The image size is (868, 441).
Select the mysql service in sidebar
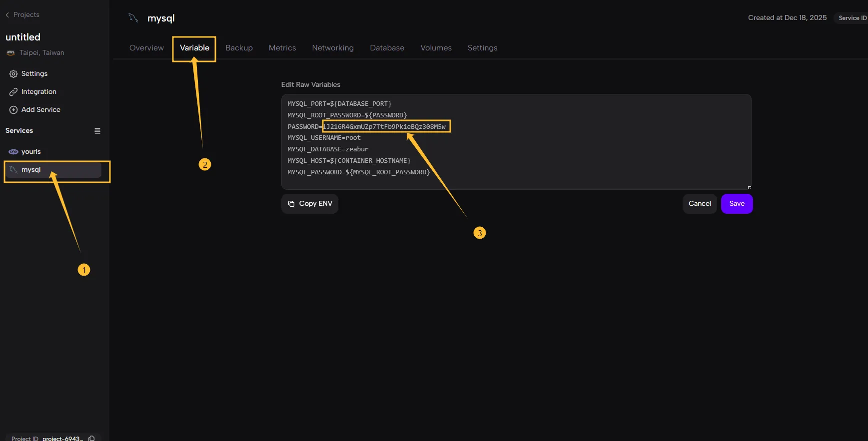point(31,170)
